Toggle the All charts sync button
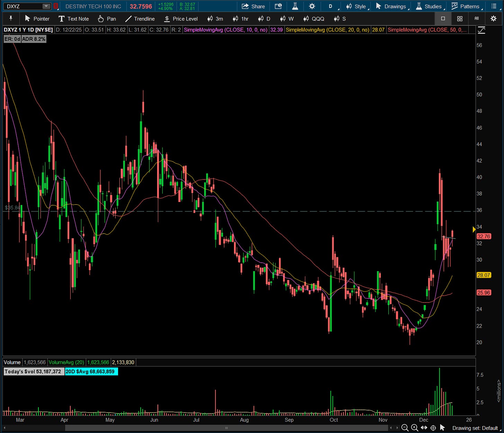Viewport: 504px width, 433px height. point(477,19)
